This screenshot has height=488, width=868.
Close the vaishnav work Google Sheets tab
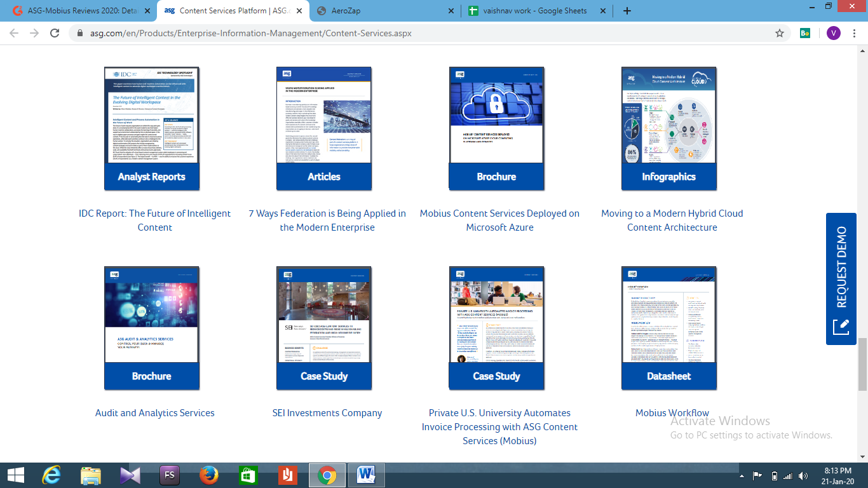tap(604, 11)
